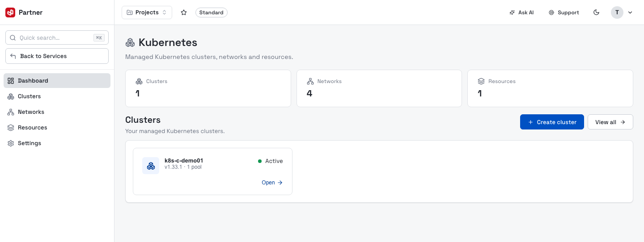644x242 pixels.
Task: Click the Clusters cubes icon in sidebar
Action: tap(11, 96)
